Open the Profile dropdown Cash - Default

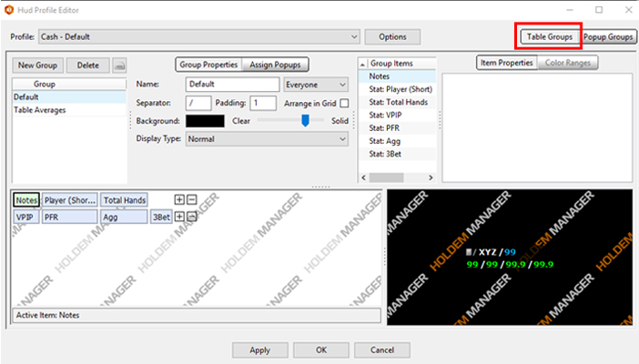pyautogui.click(x=199, y=36)
